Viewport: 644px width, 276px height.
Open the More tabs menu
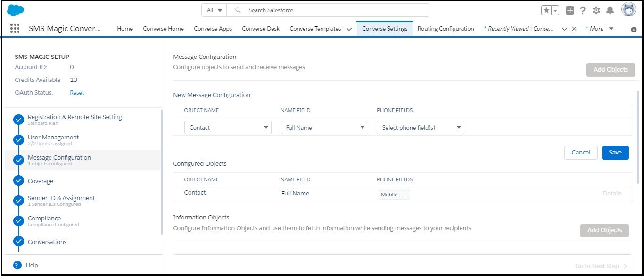(x=600, y=29)
